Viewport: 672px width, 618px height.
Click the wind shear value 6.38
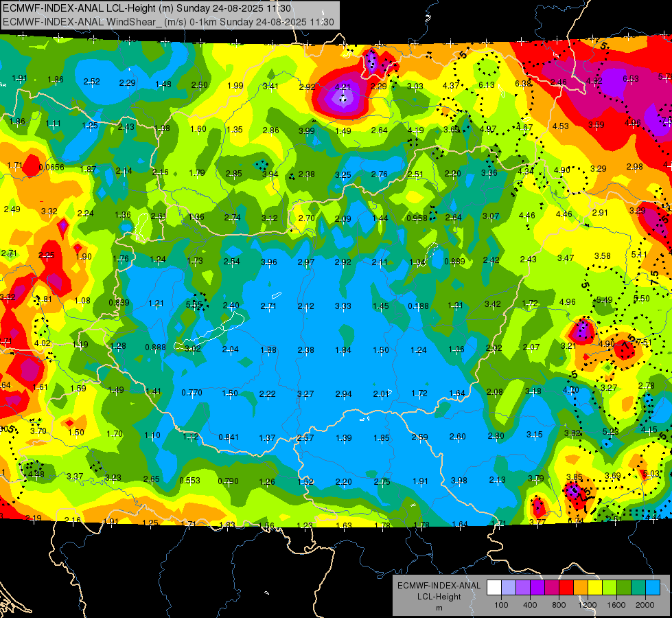523,83
